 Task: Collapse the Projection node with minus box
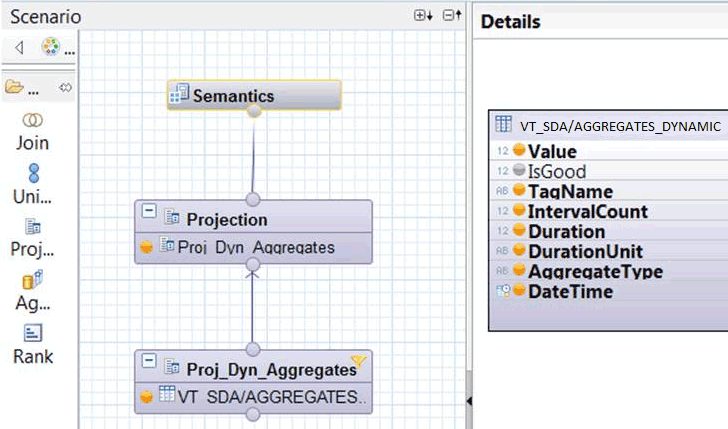[x=149, y=212]
